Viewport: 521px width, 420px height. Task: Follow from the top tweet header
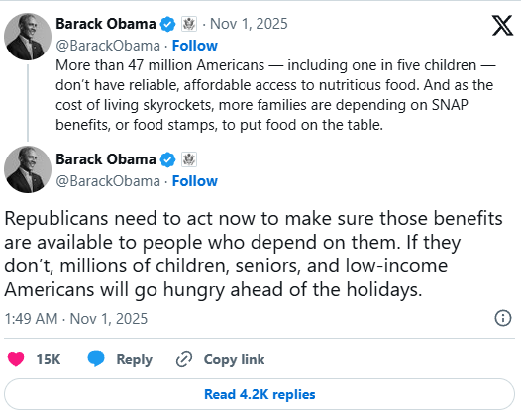click(195, 46)
